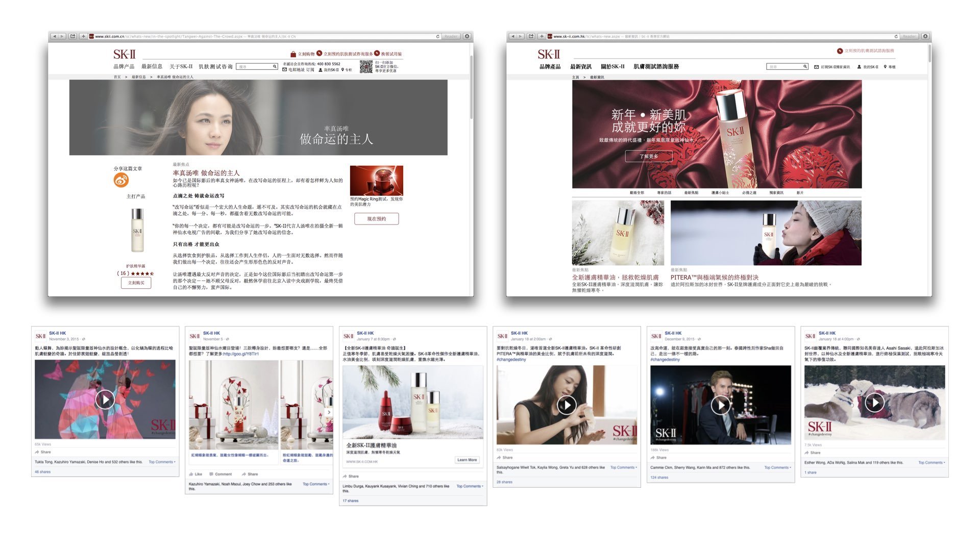This screenshot has height=551, width=980.
Task: Click shopping bag 立刻购物 icon
Action: (293, 54)
